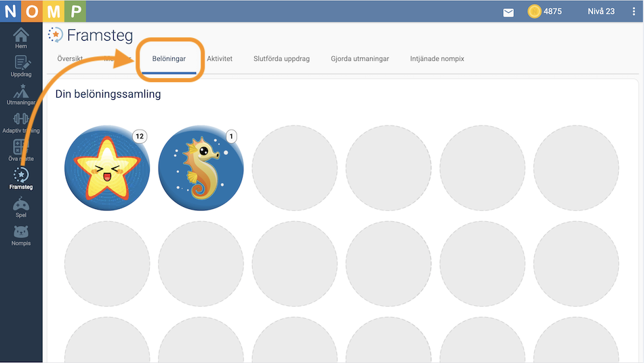Open Hem in the sidebar
Image resolution: width=644 pixels, height=363 pixels.
tap(21, 38)
